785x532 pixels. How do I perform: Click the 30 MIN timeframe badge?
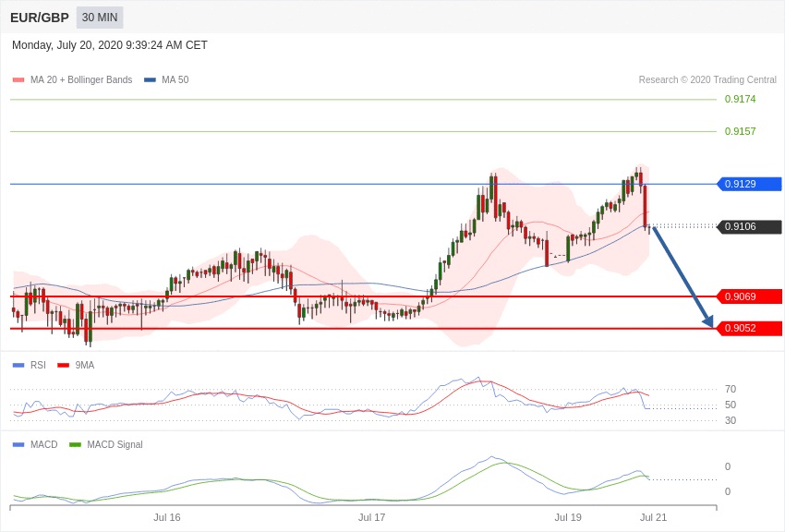pyautogui.click(x=100, y=18)
